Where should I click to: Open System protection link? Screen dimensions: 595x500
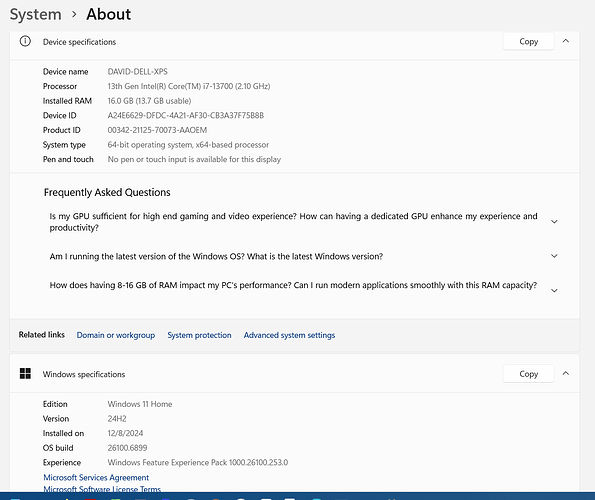click(199, 335)
